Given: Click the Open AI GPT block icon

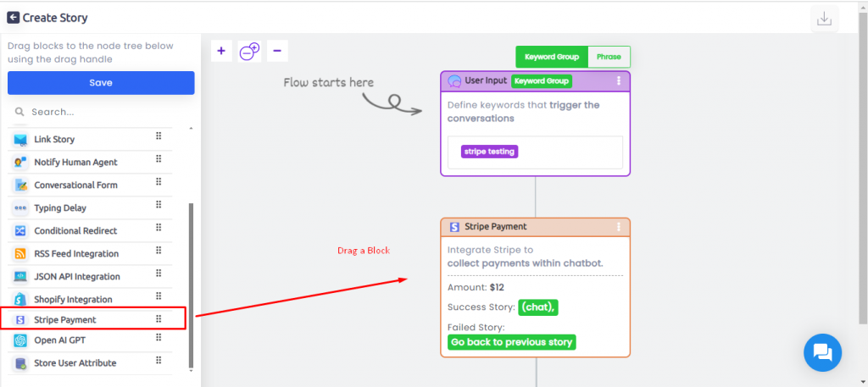Looking at the screenshot, I should click(20, 340).
